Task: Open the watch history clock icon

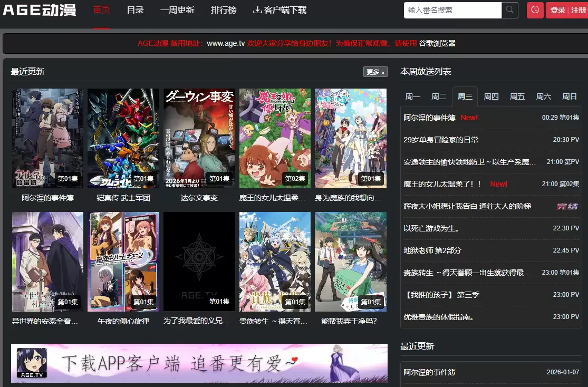Action: pyautogui.click(x=535, y=10)
